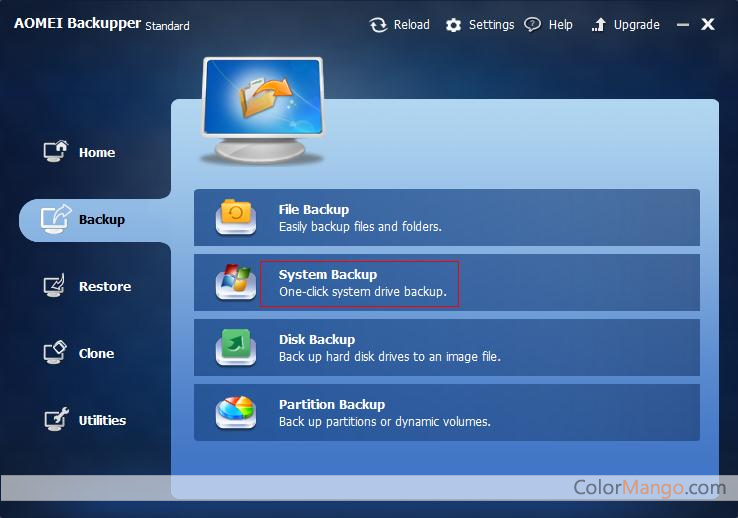Image resolution: width=738 pixels, height=518 pixels.
Task: Click the System Backup Windows logo icon
Action: point(236,282)
